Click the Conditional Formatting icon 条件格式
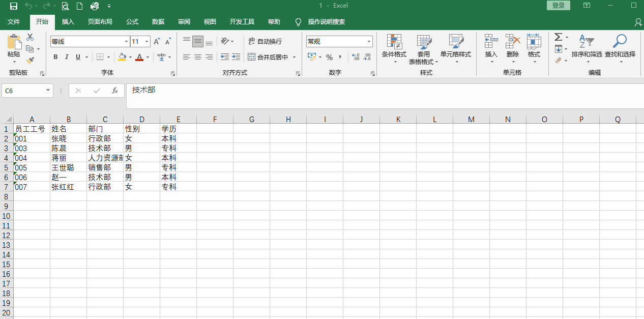The height and width of the screenshot is (319, 644). pyautogui.click(x=394, y=42)
